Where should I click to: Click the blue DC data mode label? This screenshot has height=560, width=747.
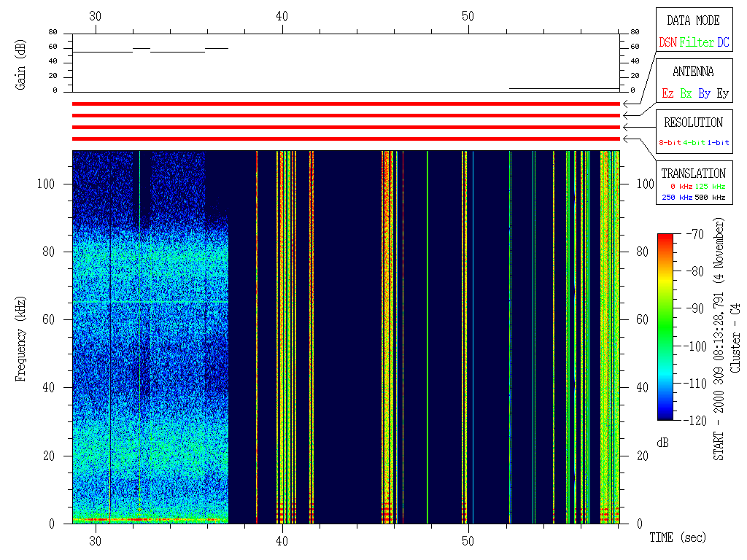(x=722, y=43)
